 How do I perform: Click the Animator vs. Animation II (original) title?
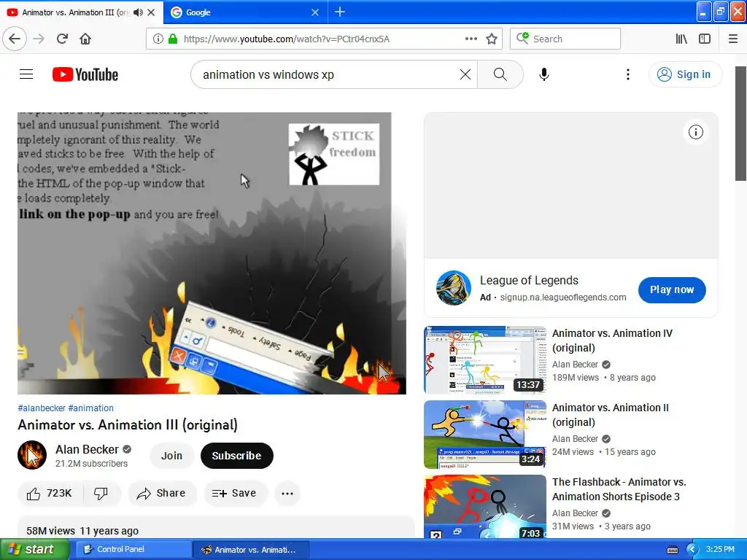pyautogui.click(x=611, y=415)
